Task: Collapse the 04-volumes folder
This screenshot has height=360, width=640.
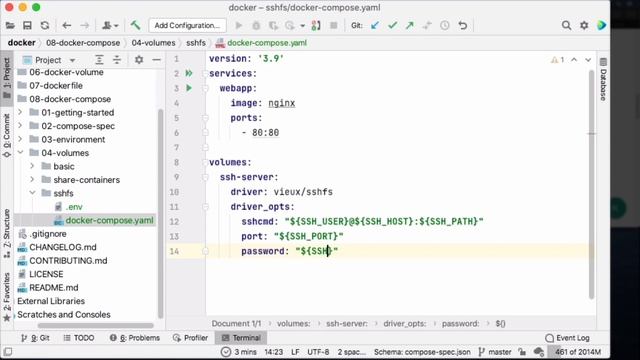Action: [x=20, y=153]
